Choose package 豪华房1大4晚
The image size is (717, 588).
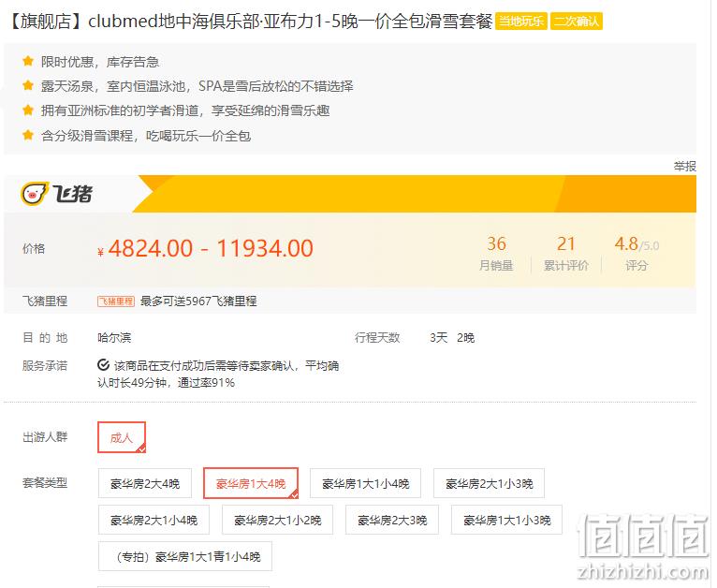coord(251,483)
